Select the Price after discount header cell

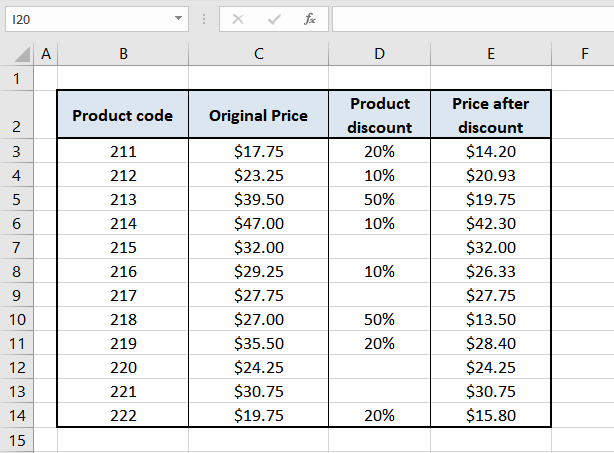point(490,115)
